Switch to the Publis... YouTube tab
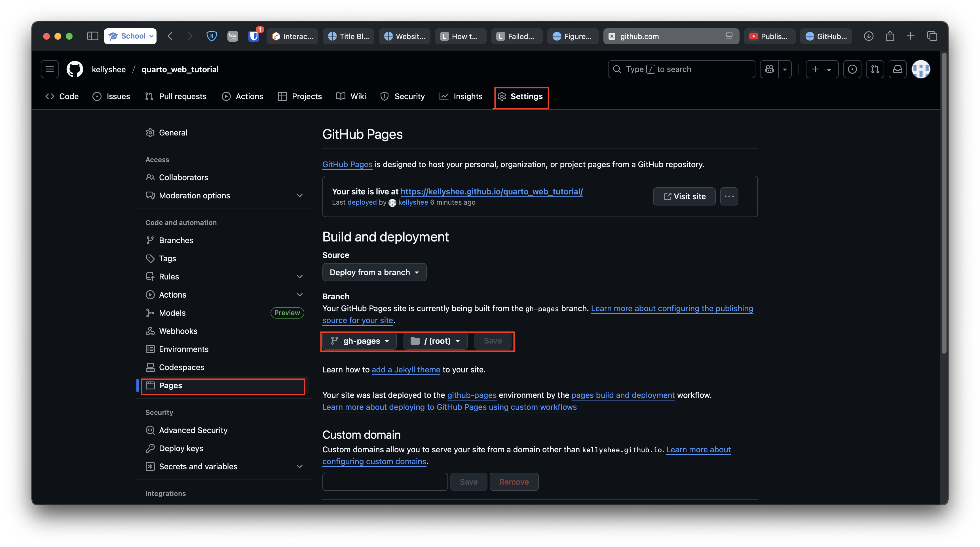 [x=770, y=36]
